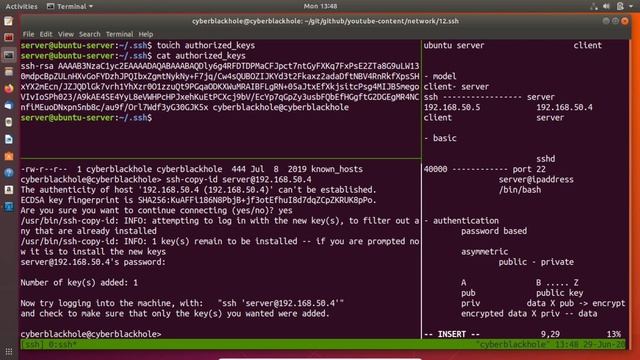The image size is (640, 360).
Task: Select the Terminal icon in the dock
Action: pyautogui.click(x=9, y=55)
